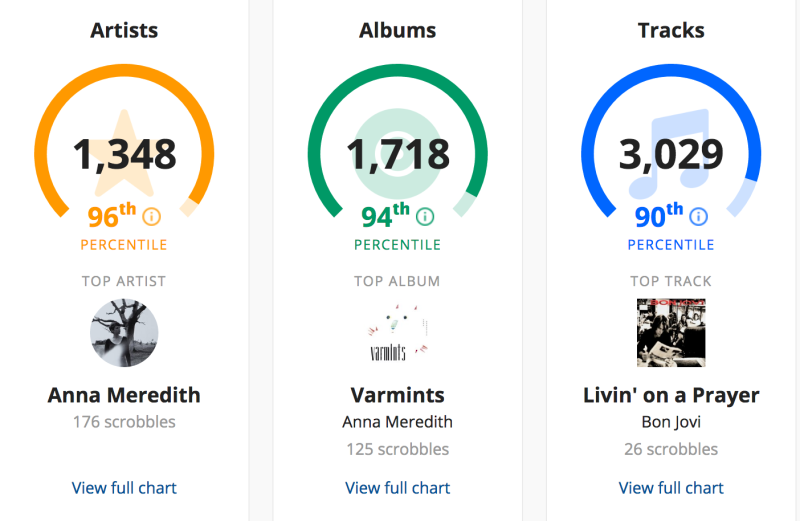Viewport: 800px width, 521px height.
Task: Click the music note icon in the Tracks gauge
Action: point(669,153)
